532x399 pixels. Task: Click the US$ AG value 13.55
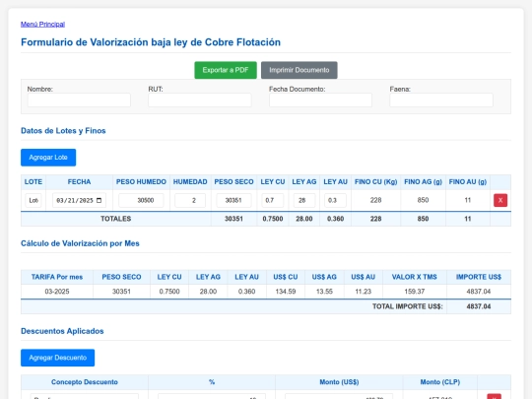(x=324, y=292)
